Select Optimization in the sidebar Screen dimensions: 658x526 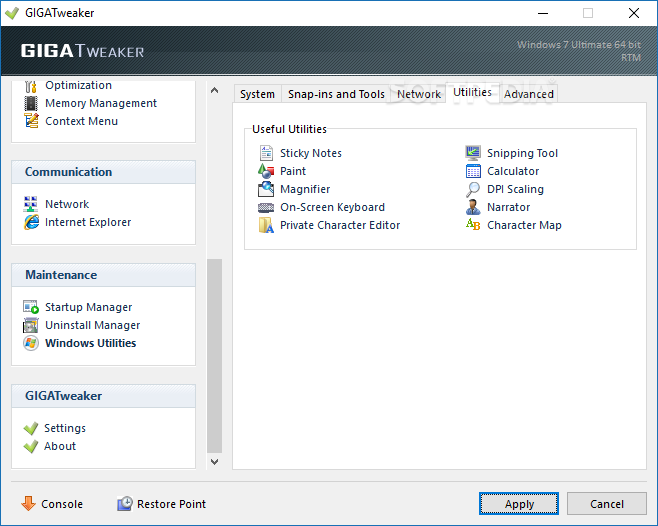(78, 85)
